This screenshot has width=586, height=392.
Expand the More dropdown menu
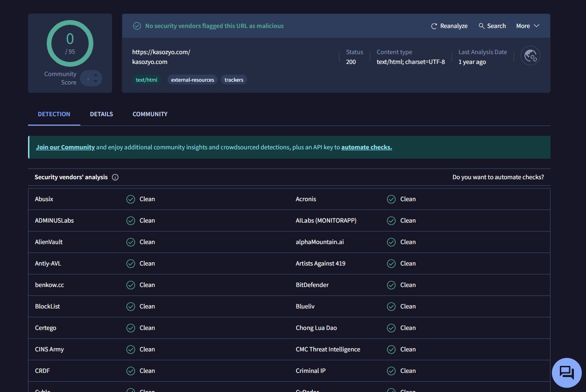527,26
